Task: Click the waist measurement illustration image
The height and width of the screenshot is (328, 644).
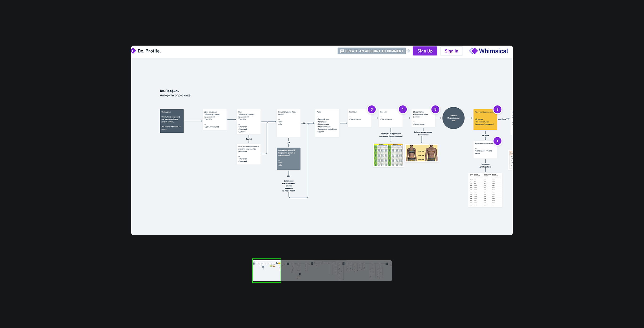Action: tap(422, 153)
